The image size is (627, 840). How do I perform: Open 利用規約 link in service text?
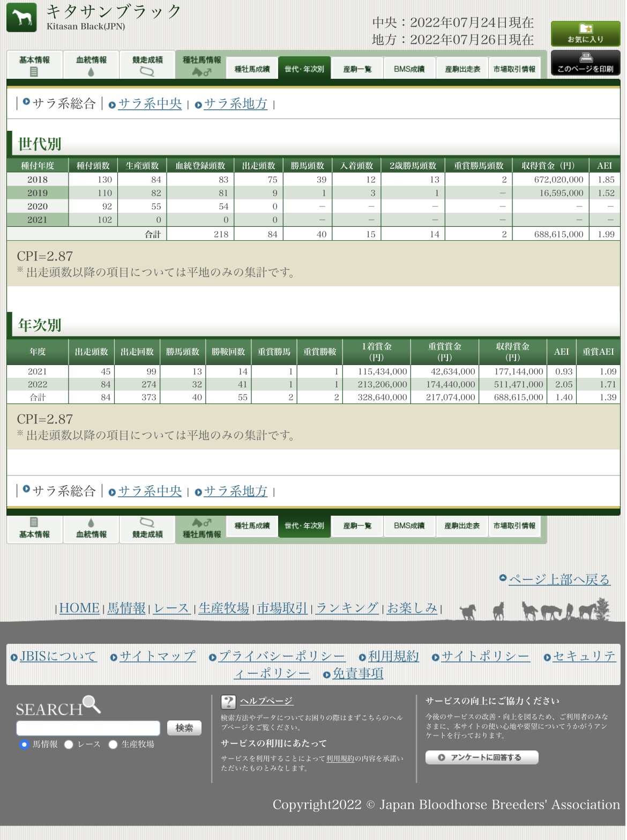[340, 759]
